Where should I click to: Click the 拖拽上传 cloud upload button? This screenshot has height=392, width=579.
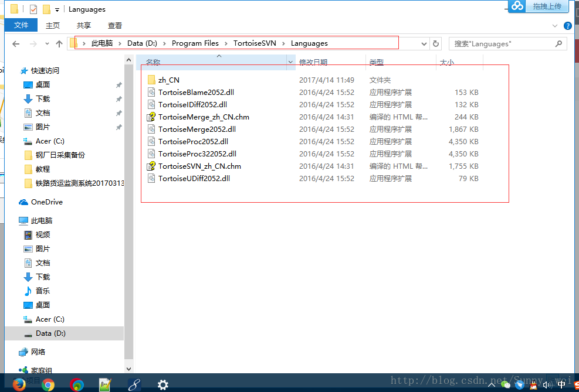[x=539, y=6]
